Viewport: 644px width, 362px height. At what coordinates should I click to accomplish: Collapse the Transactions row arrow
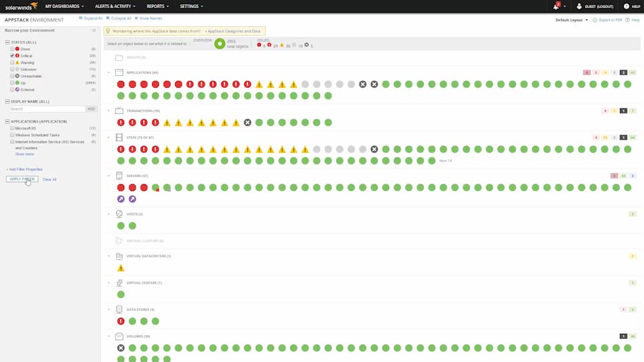pyautogui.click(x=109, y=111)
